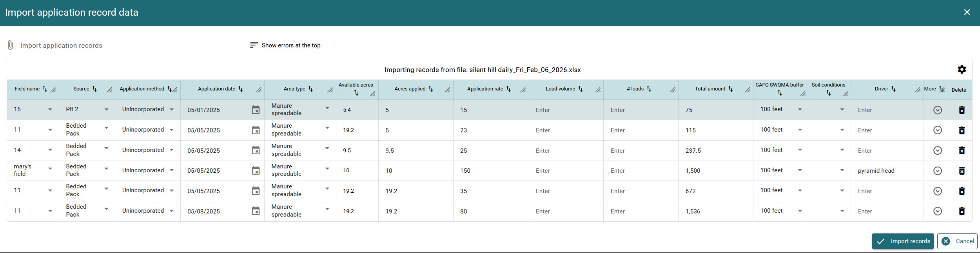Sort by Total amount column
The image size is (980, 253).
click(x=730, y=89)
